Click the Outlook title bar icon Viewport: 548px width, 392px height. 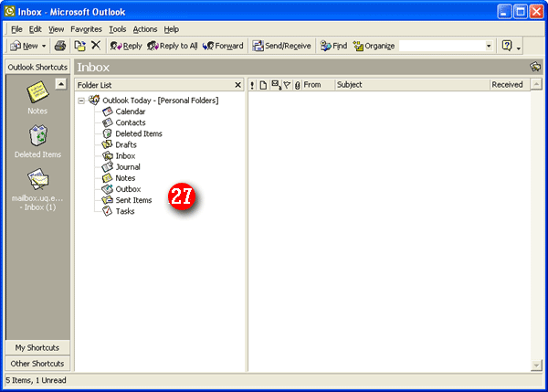(x=9, y=12)
